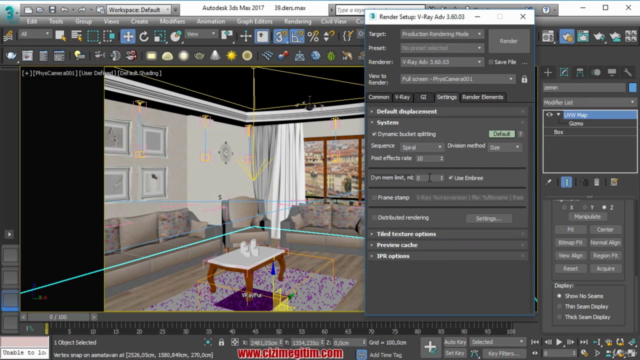Click Selection Lock toggle in status bar
Viewport: 640px width, 360px height.
[221, 342]
